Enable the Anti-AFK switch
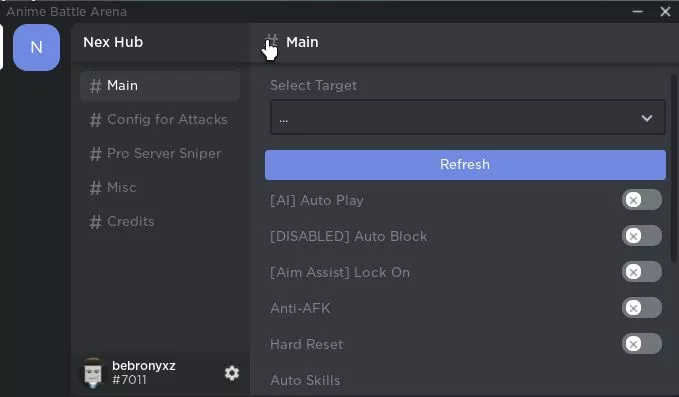The height and width of the screenshot is (397, 679). (642, 308)
